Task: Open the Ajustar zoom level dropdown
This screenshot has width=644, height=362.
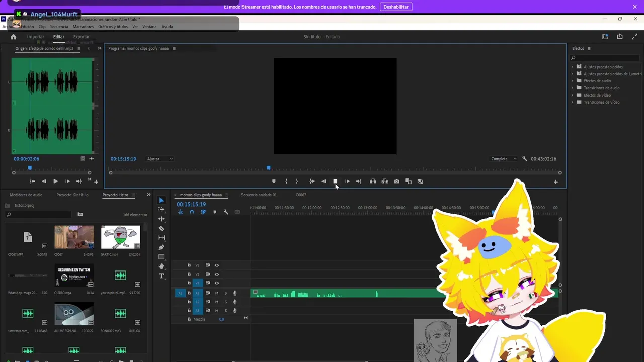Action: click(x=160, y=159)
